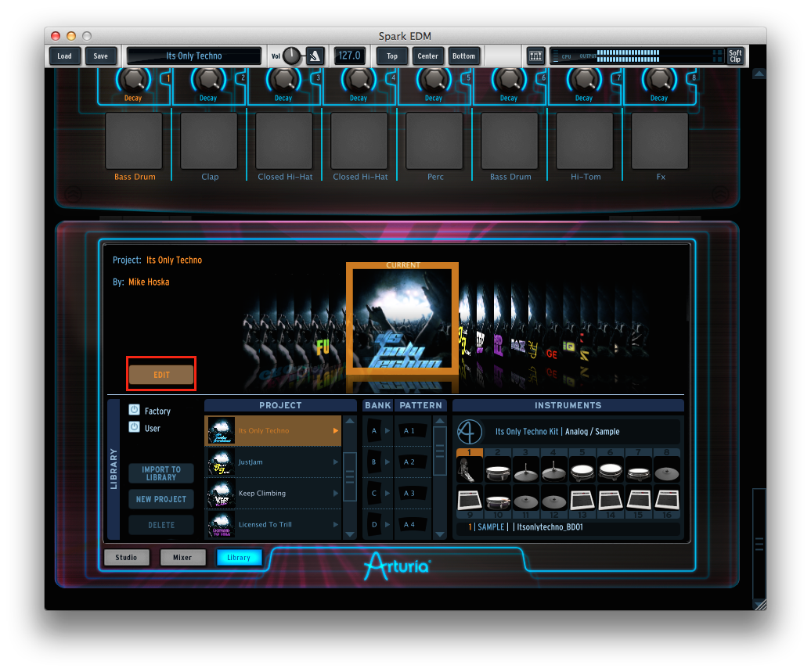Toggle the metronome icon beside Vol
The image size is (811, 672).
[x=315, y=56]
